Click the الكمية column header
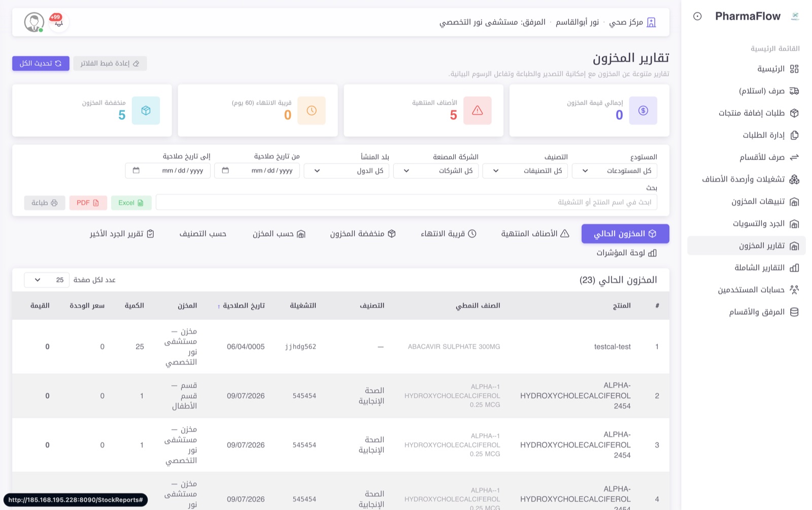Screen dimensions: 812x510 [x=134, y=305]
